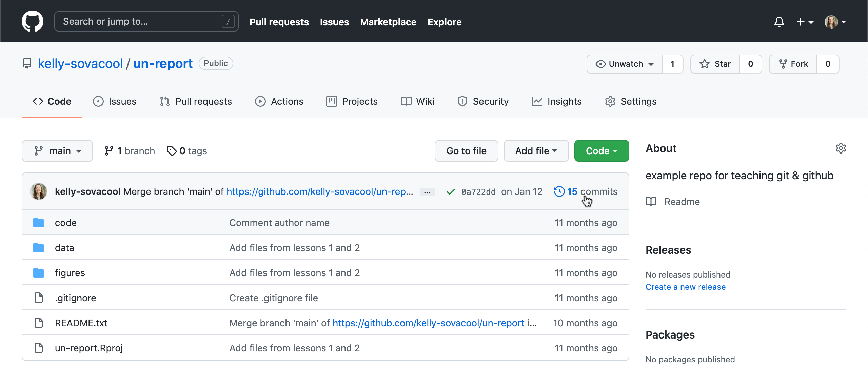Click the code folder icon
This screenshot has width=868, height=368.
(39, 223)
